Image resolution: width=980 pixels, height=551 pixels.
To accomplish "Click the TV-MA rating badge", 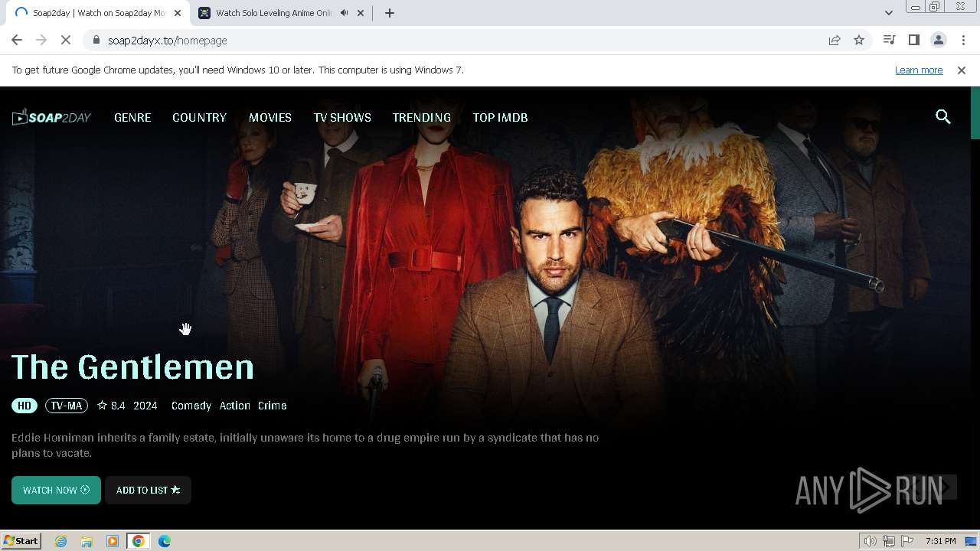I will (x=67, y=406).
